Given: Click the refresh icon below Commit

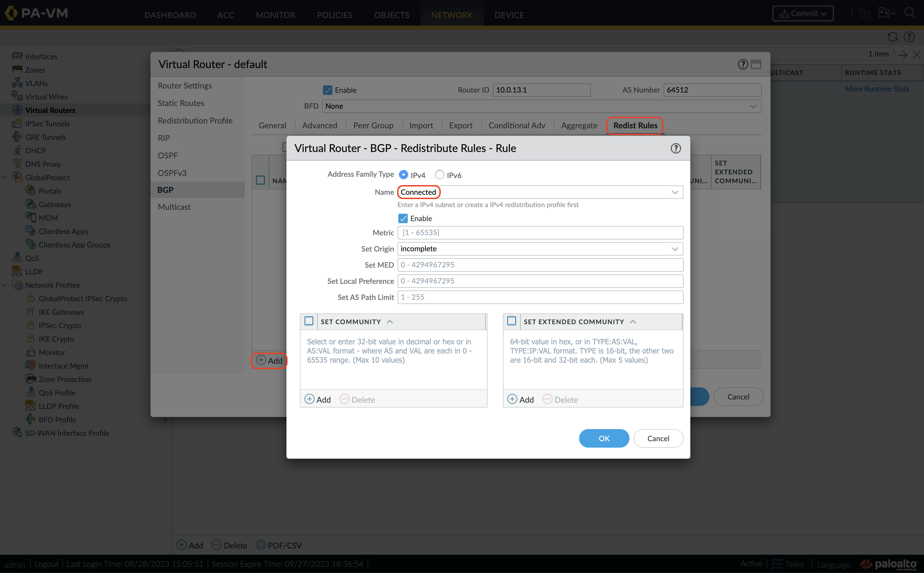Looking at the screenshot, I should point(892,37).
